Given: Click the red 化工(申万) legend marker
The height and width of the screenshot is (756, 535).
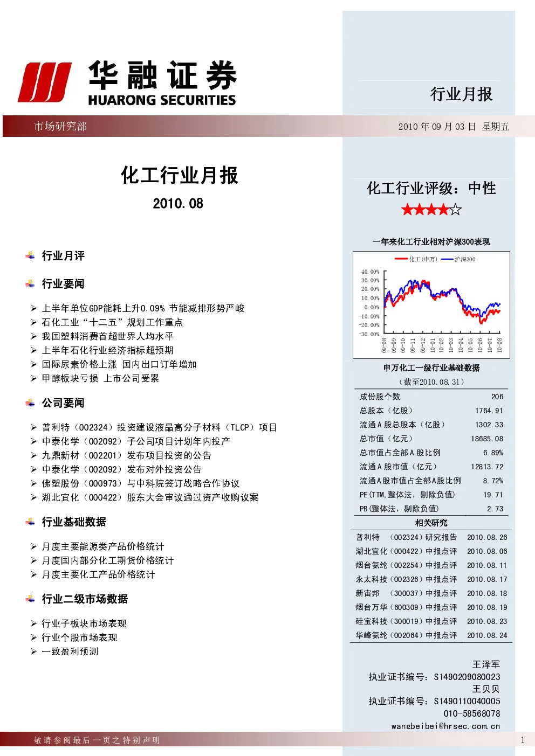Looking at the screenshot, I should pos(401,259).
